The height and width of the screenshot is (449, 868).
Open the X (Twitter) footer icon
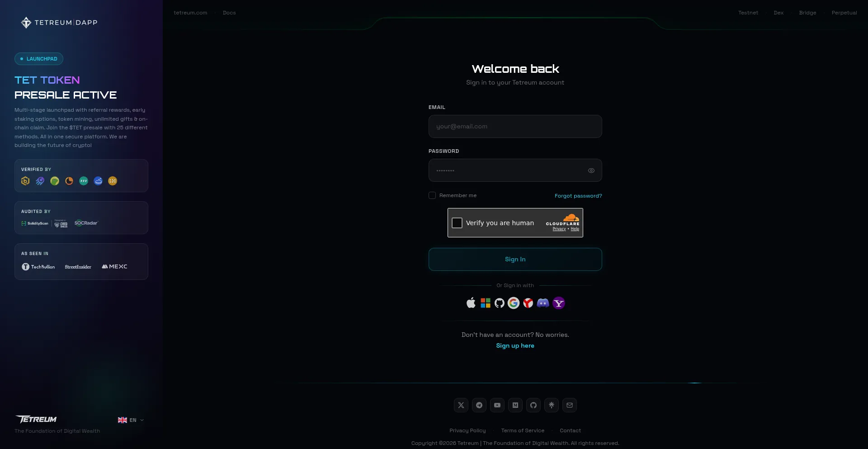[x=461, y=405]
